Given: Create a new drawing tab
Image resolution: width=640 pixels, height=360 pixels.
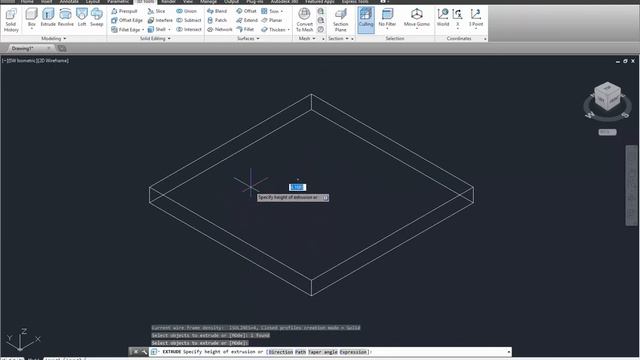Looking at the screenshot, I should pyautogui.click(x=62, y=48).
